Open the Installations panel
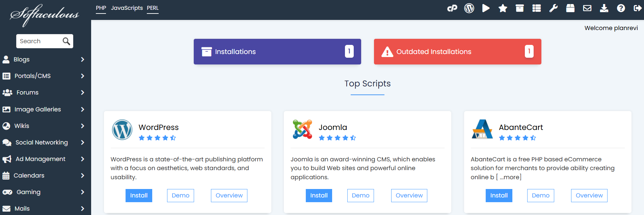Image resolution: width=644 pixels, height=215 pixels. point(277,52)
